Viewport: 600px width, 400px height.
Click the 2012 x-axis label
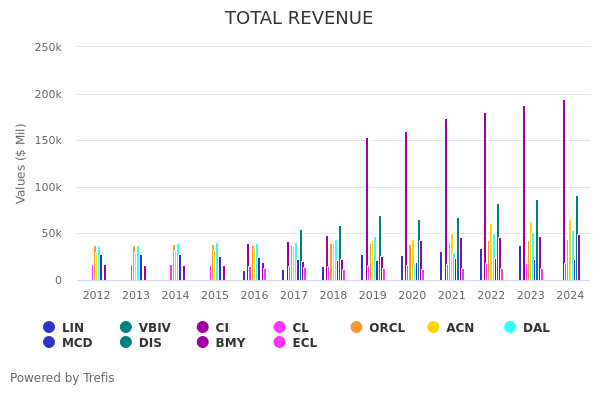(97, 295)
